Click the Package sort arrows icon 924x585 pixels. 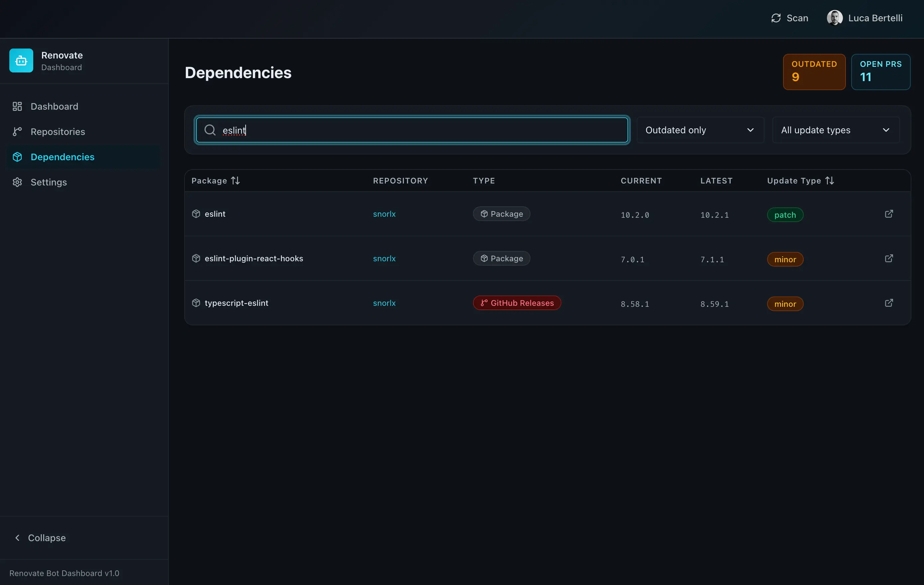coord(235,180)
